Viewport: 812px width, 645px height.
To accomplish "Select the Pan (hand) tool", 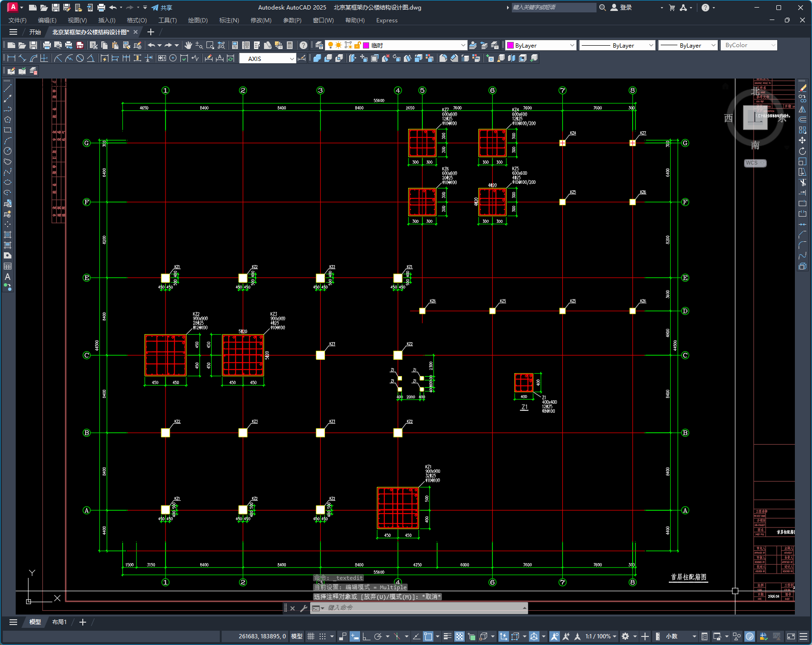I will click(x=188, y=45).
